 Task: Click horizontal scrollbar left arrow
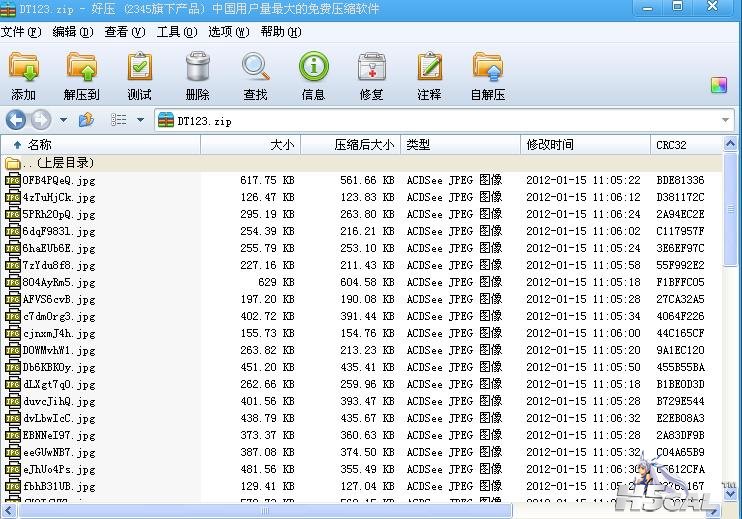(x=9, y=510)
